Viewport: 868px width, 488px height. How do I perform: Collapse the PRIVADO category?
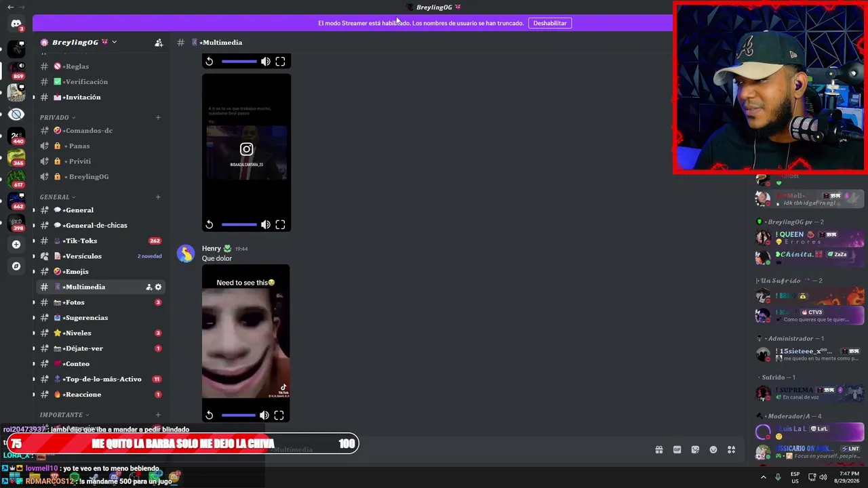[x=58, y=117]
